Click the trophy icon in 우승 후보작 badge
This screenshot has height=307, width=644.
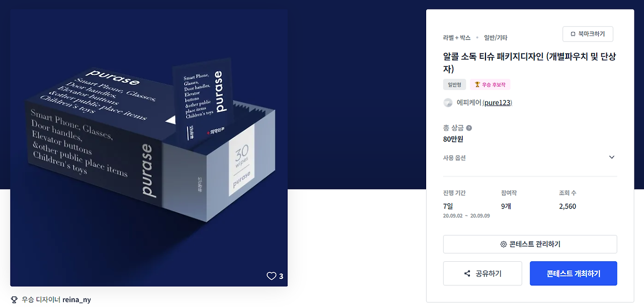pyautogui.click(x=477, y=84)
